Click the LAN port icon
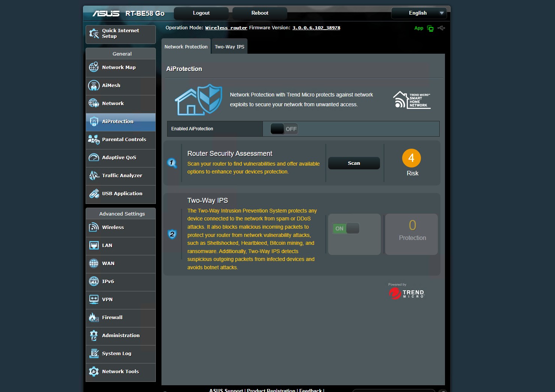Viewport: 555px width, 392px height. point(94,245)
